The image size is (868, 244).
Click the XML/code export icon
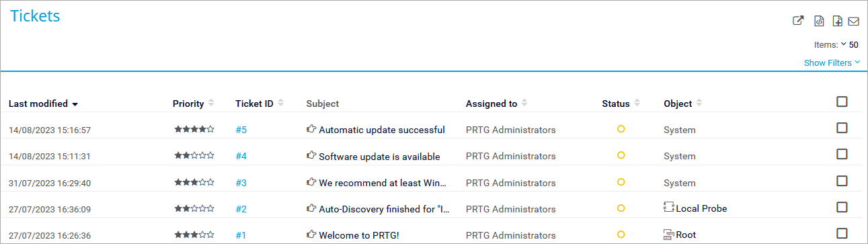pos(819,21)
